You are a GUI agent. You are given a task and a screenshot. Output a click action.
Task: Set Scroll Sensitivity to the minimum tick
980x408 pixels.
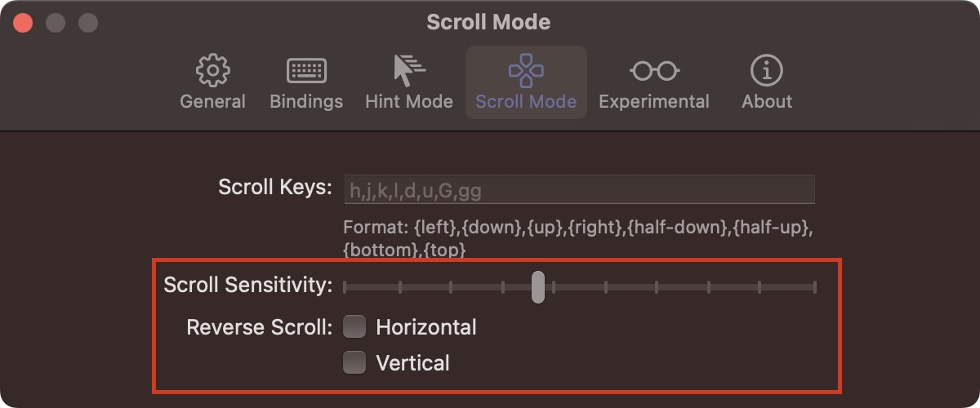point(345,287)
